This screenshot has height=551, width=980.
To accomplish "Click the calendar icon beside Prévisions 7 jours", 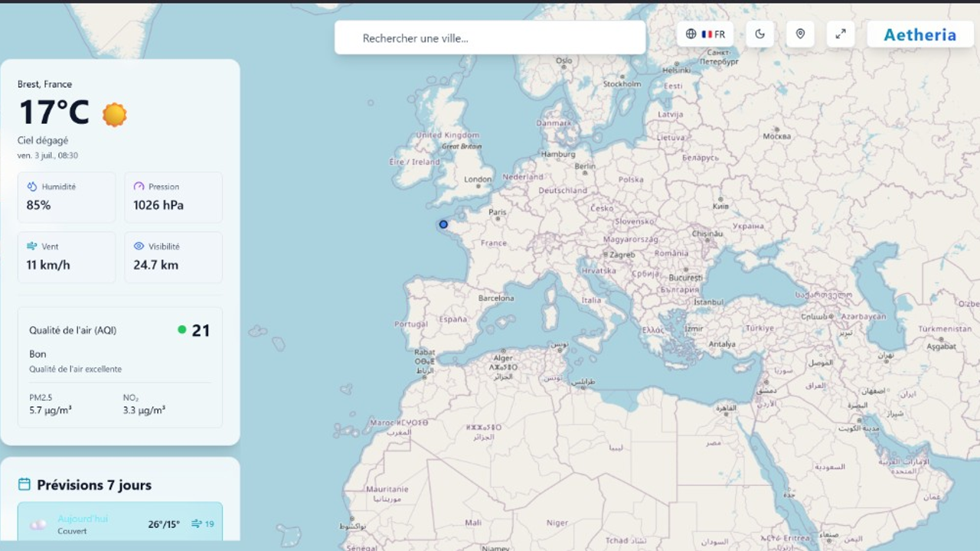I will [x=24, y=484].
